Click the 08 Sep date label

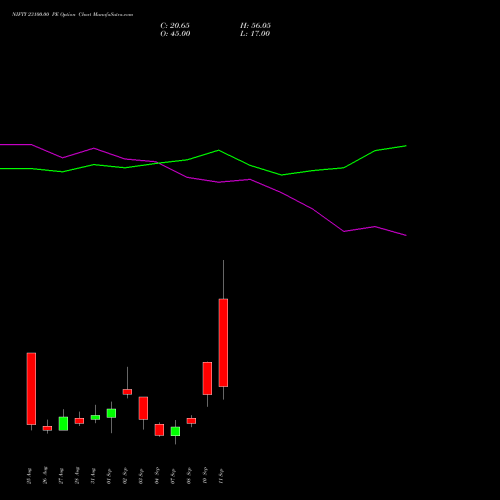tap(189, 476)
